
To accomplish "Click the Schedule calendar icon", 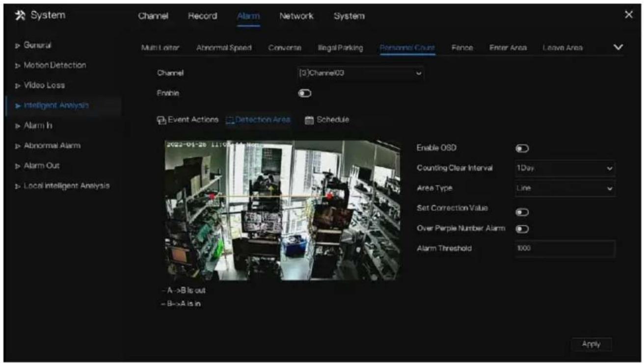I will coord(309,120).
